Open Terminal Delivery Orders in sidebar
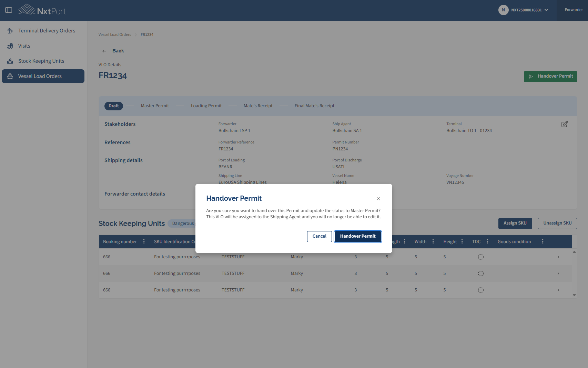The height and width of the screenshot is (368, 588). click(43, 31)
